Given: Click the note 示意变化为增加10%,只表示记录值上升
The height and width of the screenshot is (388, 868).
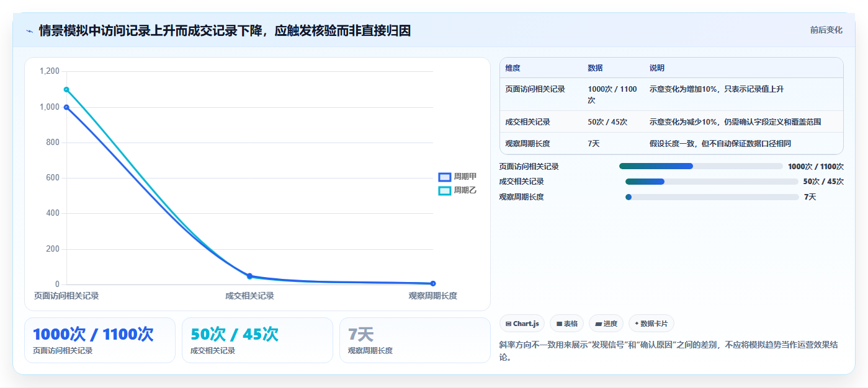Looking at the screenshot, I should coord(717,89).
